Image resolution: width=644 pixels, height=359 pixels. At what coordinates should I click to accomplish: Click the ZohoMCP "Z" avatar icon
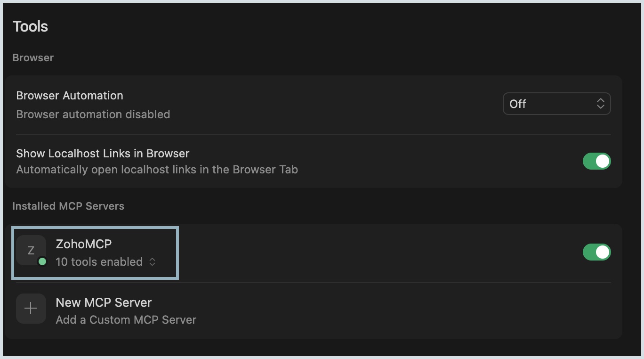(x=31, y=250)
